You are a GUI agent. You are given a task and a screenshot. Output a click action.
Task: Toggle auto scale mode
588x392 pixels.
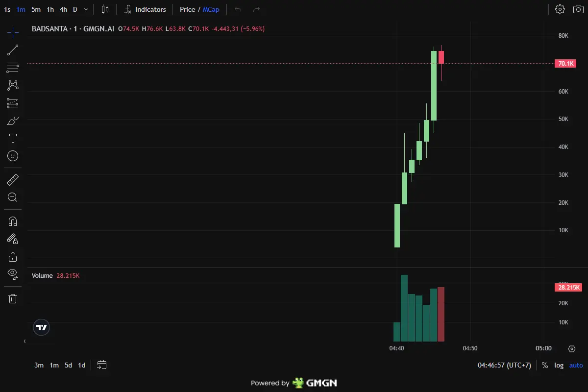[x=576, y=365]
